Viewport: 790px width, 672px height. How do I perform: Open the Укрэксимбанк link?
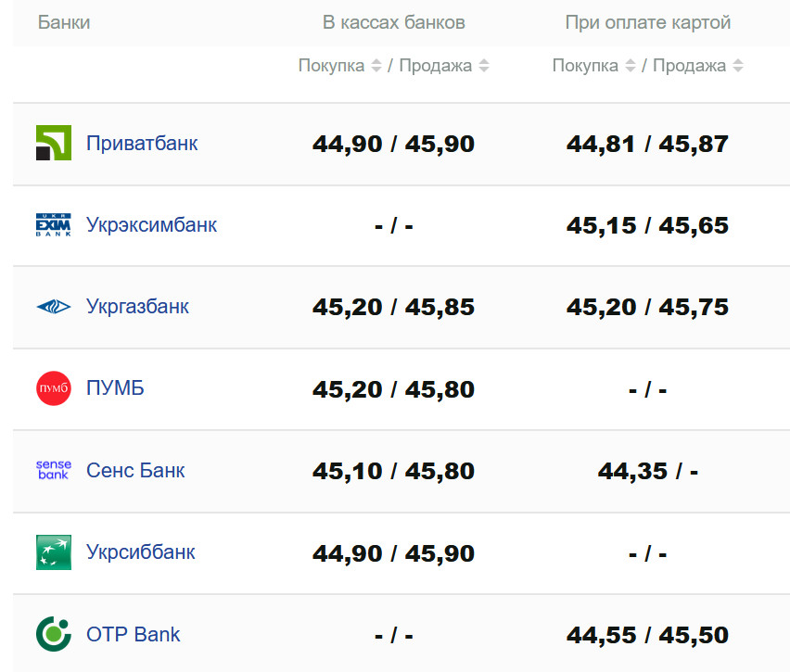click(x=151, y=225)
